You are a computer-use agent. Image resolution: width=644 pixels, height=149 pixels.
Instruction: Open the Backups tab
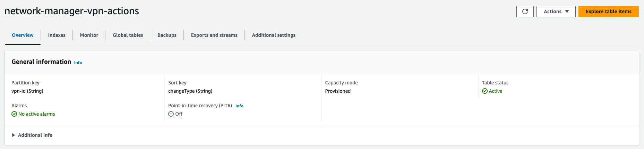point(167,35)
